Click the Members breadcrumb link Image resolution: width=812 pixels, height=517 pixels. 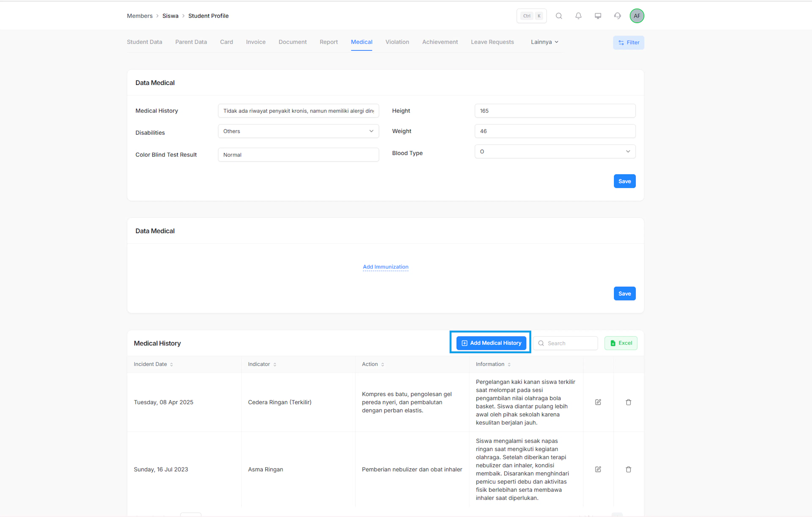140,16
